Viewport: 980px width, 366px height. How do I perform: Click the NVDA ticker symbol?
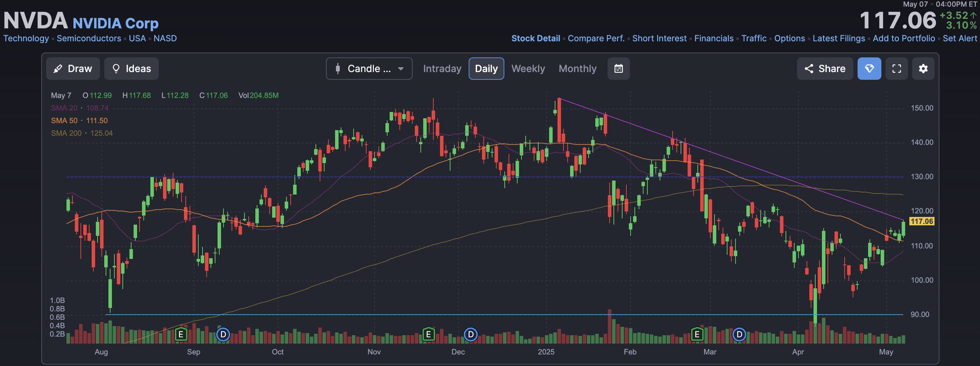pos(35,21)
